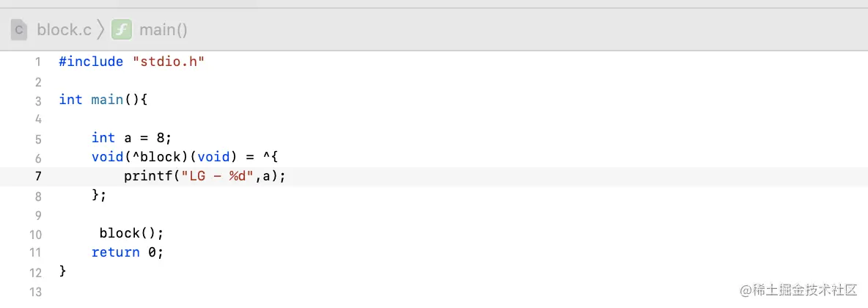
Task: Place cursor on the main function name
Action: tap(107, 100)
